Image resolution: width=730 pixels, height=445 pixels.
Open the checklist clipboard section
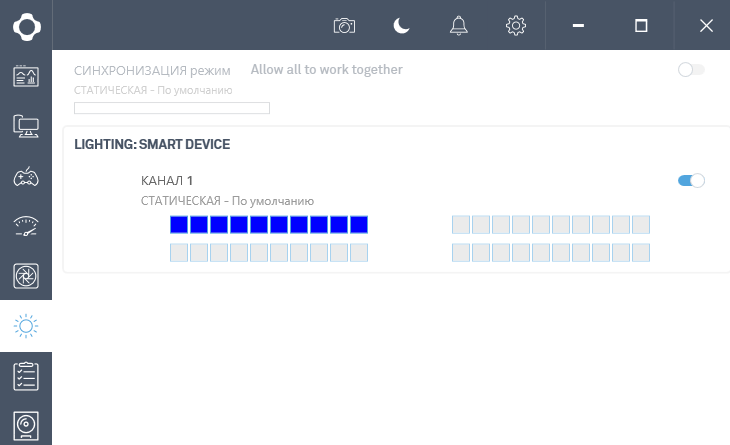coord(26,376)
